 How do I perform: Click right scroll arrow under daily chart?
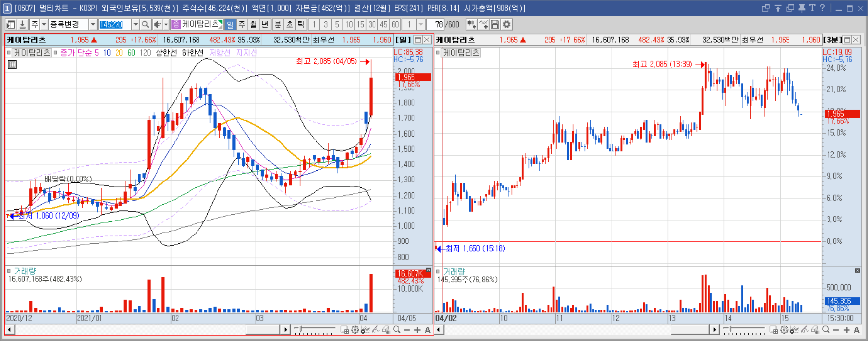coord(286,330)
